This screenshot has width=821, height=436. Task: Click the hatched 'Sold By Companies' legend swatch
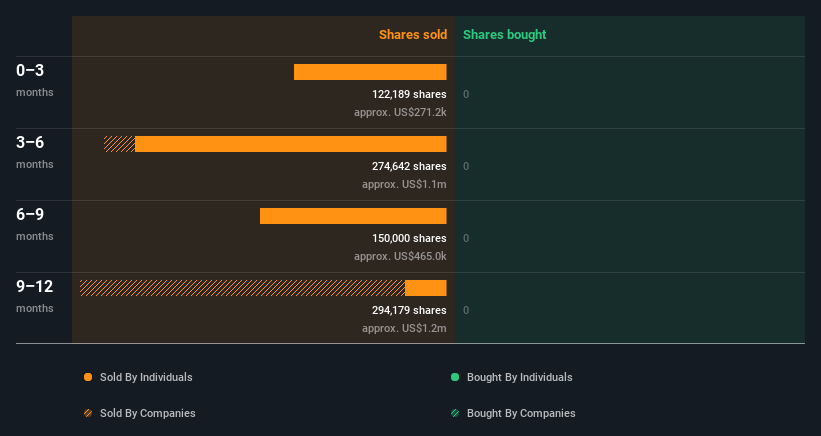[88, 413]
